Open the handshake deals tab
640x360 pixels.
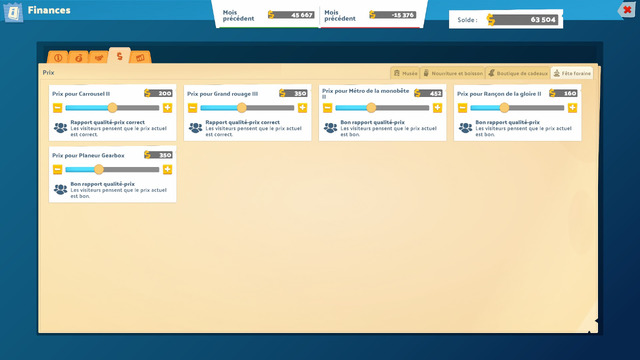tap(98, 58)
